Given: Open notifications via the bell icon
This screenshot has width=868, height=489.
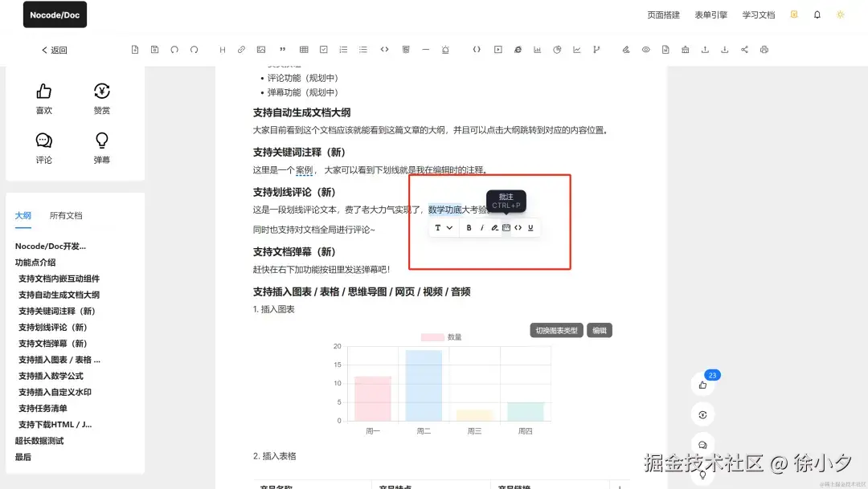Looking at the screenshot, I should coord(816,14).
